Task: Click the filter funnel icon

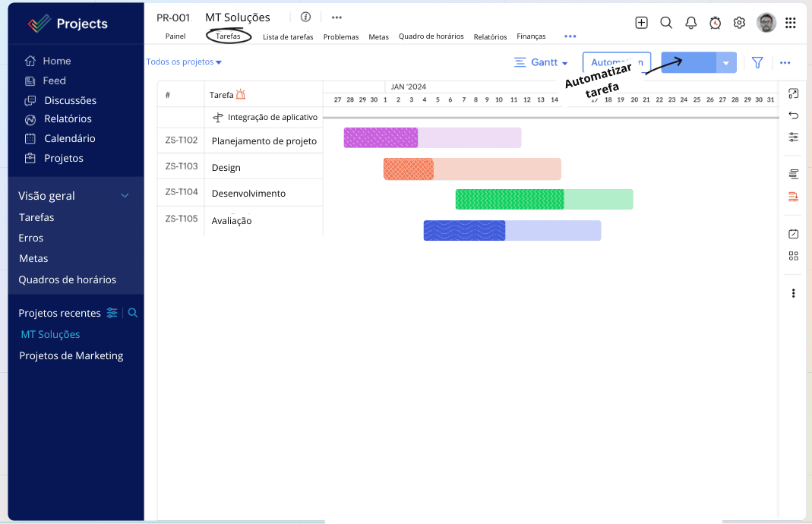Action: click(x=757, y=62)
